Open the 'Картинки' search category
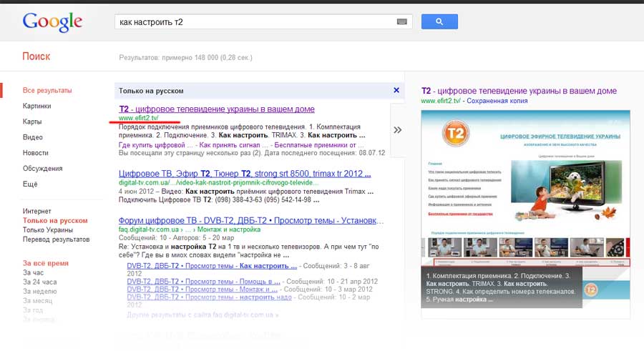The width and height of the screenshot is (644, 351). point(37,106)
